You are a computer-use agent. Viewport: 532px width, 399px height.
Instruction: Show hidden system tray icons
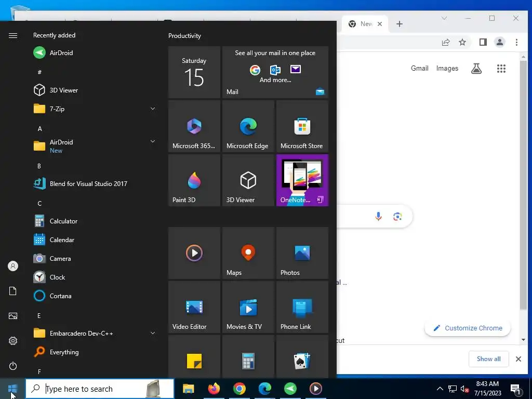440,389
